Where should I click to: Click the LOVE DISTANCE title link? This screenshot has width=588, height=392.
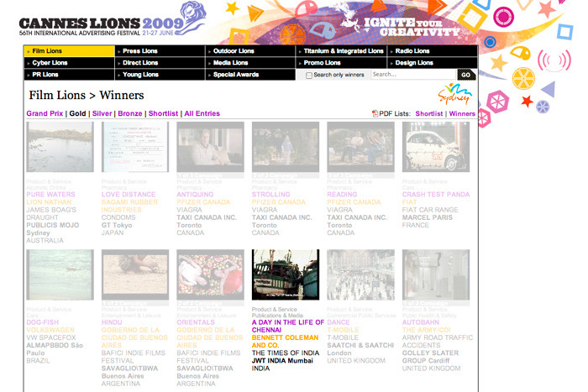pos(129,195)
